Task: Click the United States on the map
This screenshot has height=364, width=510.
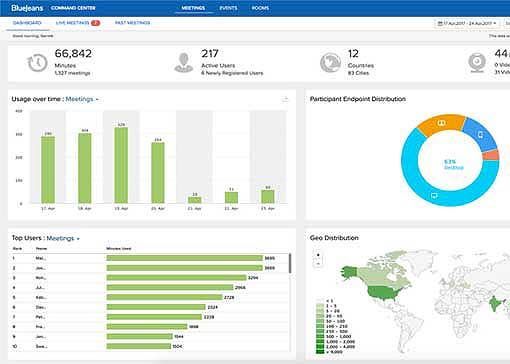Action: coord(383,293)
